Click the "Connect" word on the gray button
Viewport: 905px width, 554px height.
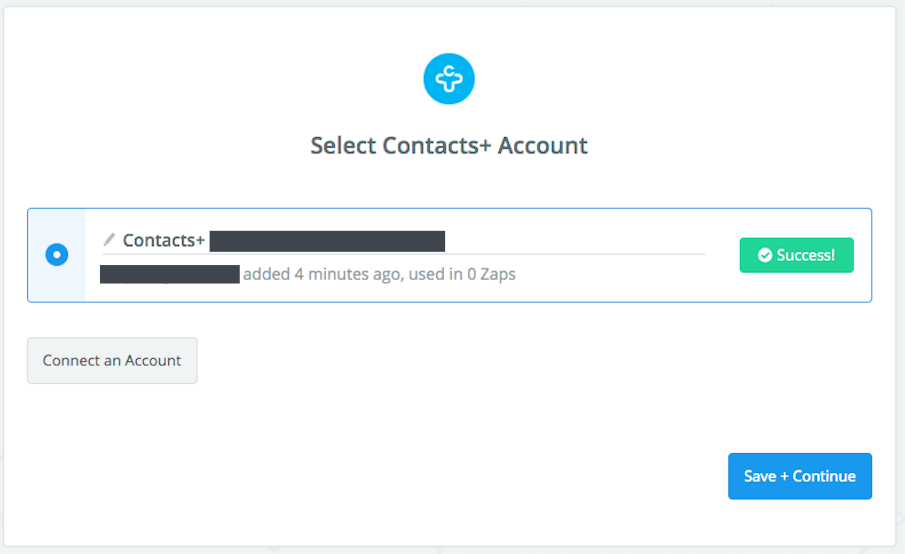(x=70, y=360)
